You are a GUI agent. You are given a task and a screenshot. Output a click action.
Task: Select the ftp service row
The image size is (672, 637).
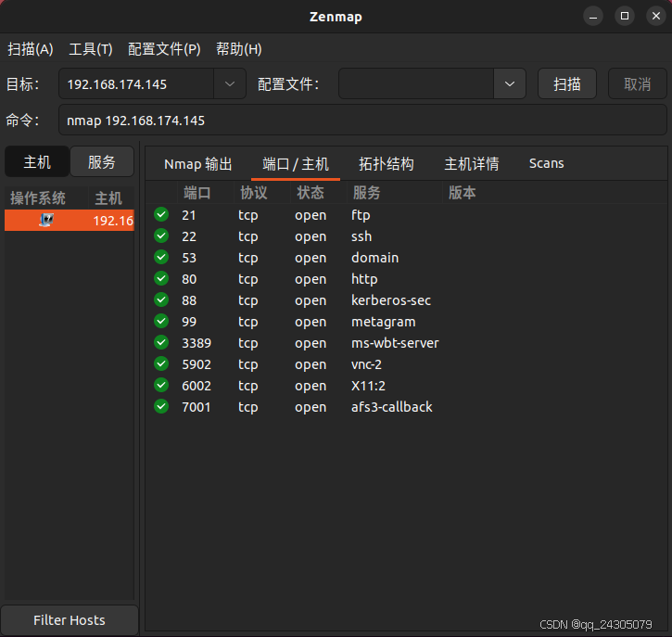406,214
